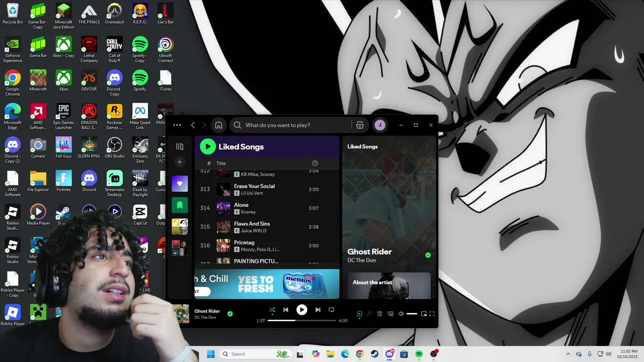Navigate forward in Spotify

(204, 125)
